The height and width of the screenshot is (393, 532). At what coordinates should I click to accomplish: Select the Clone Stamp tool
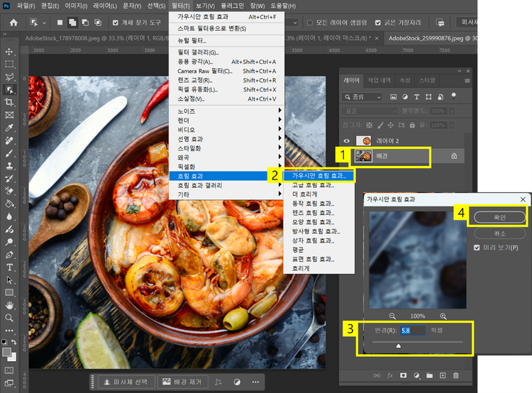[x=9, y=166]
